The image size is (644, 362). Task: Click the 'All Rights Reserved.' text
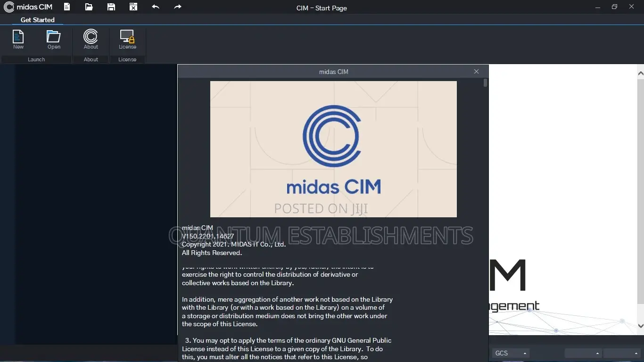(x=212, y=253)
